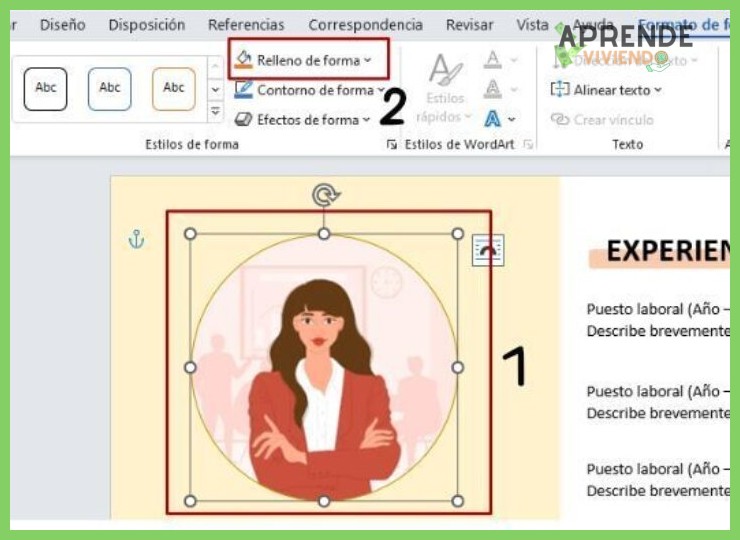Viewport: 740px width, 540px height.
Task: Click the second Describe brevemente line
Action: point(658,413)
